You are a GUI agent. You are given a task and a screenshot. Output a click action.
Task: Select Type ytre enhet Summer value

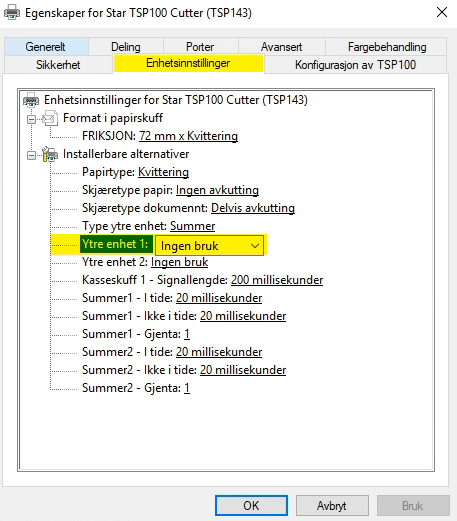pos(193,226)
